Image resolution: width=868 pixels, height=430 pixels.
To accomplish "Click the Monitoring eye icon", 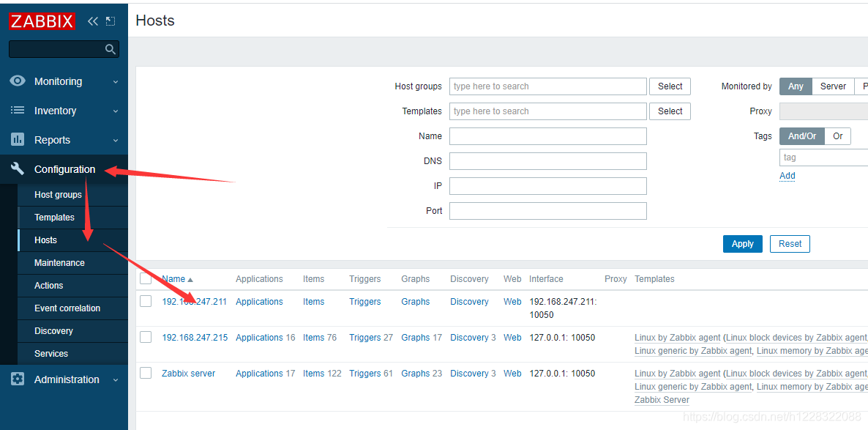I will (x=18, y=81).
